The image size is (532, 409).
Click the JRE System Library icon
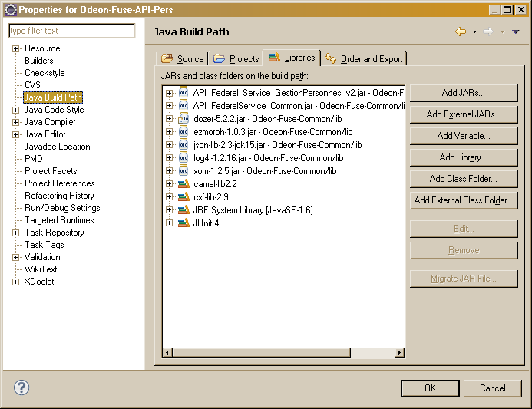(183, 210)
